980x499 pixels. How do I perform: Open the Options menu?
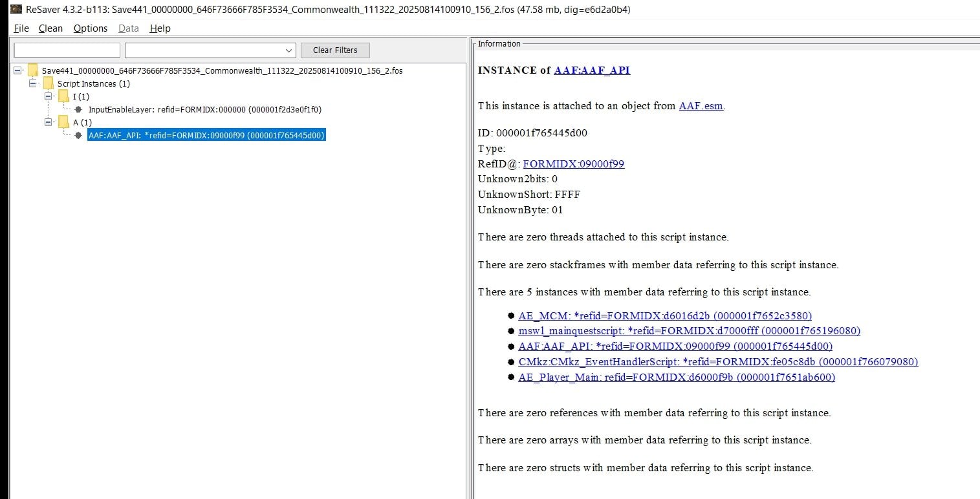point(90,28)
